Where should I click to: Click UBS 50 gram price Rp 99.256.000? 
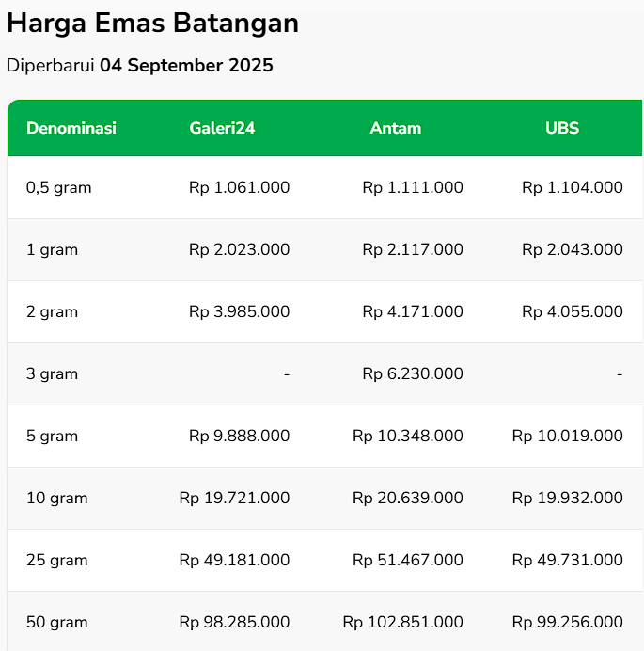click(568, 622)
